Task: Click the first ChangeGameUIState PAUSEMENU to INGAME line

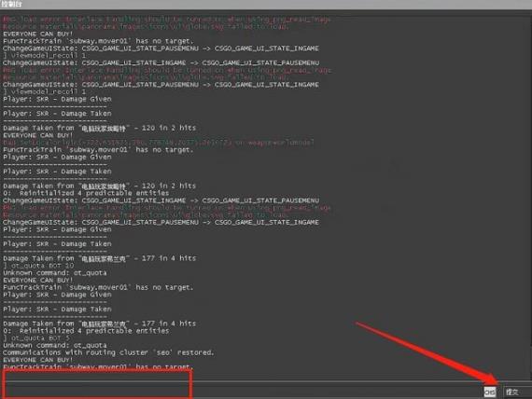Action: point(161,48)
